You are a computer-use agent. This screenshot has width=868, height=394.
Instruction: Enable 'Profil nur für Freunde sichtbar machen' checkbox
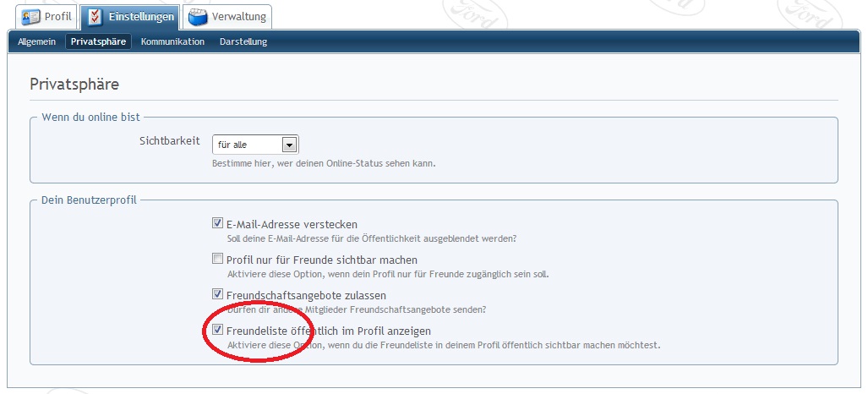(x=217, y=260)
